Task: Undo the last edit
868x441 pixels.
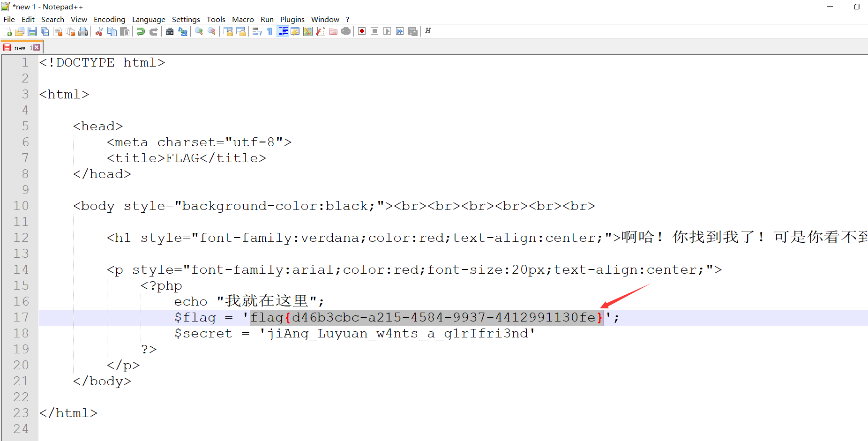Action: [x=141, y=31]
